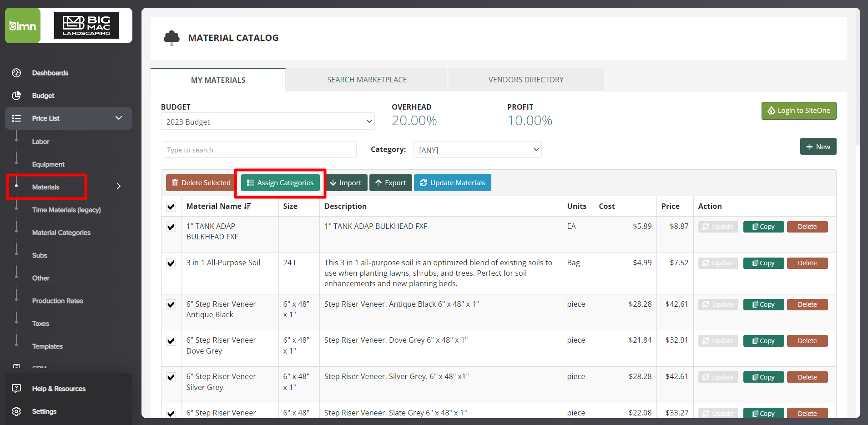
Task: Click the Price List list icon
Action: coord(16,118)
